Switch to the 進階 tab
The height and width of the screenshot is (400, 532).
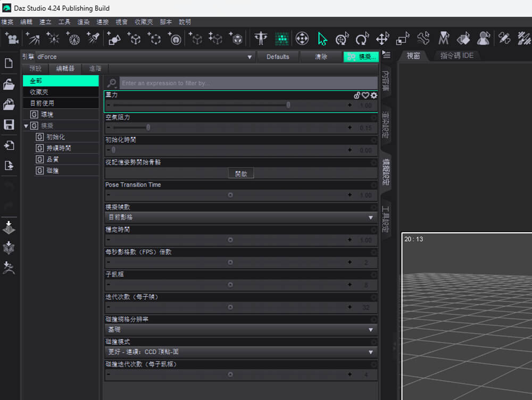coord(95,69)
